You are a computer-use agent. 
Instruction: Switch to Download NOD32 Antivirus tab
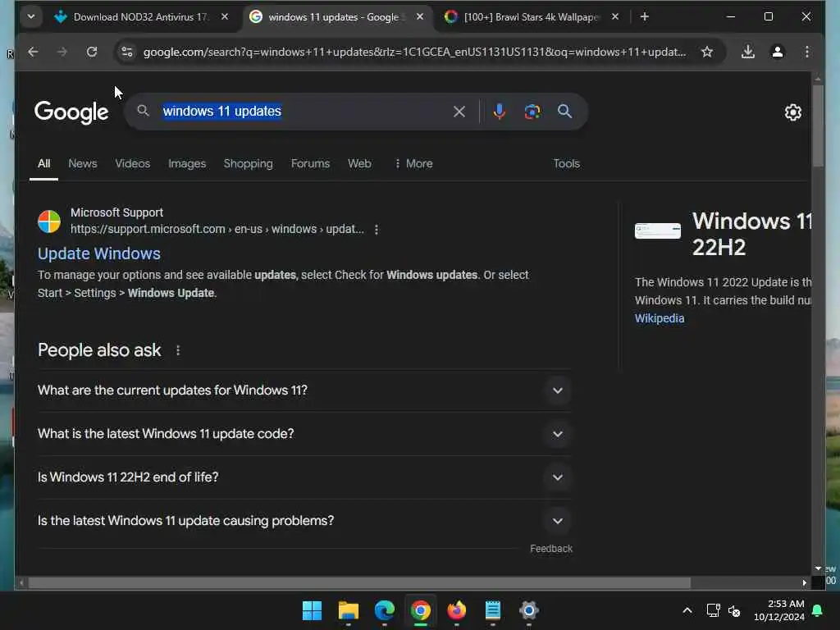click(139, 17)
